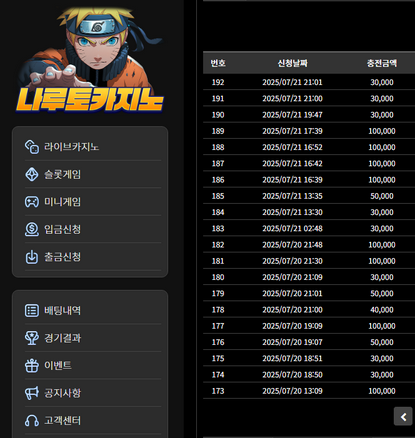415x438 pixels.
Task: Click date 2025/07/21 19:47
Action: pyautogui.click(x=292, y=115)
